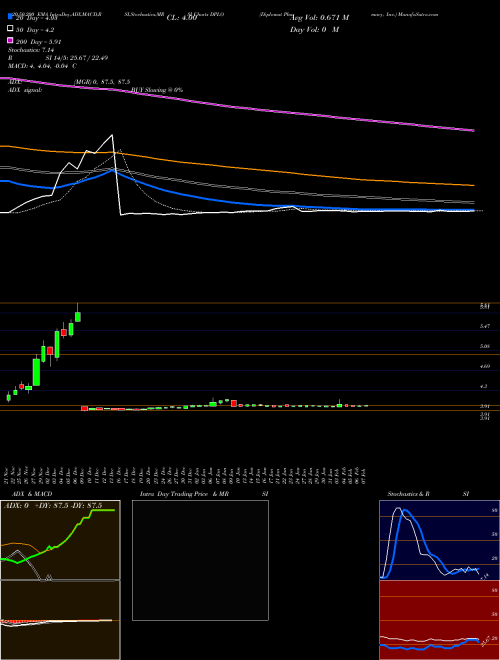Click the 'MACD: 4, 4.04, -0.04 C' reading
500x660 pixels.
click(x=42, y=66)
